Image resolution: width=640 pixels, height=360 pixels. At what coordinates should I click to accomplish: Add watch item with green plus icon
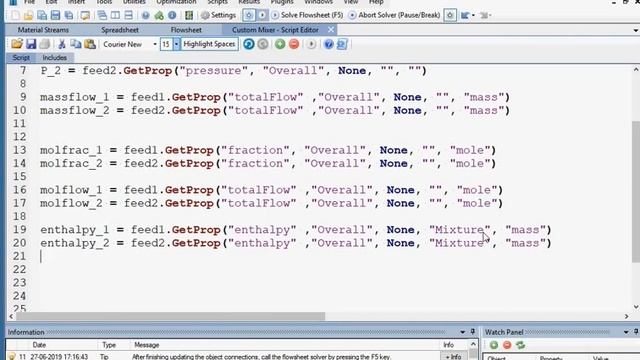(x=493, y=345)
